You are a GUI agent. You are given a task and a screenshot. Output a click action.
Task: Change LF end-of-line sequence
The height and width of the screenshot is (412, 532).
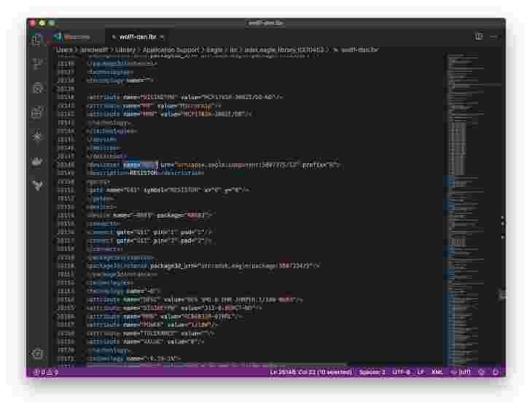click(x=420, y=373)
